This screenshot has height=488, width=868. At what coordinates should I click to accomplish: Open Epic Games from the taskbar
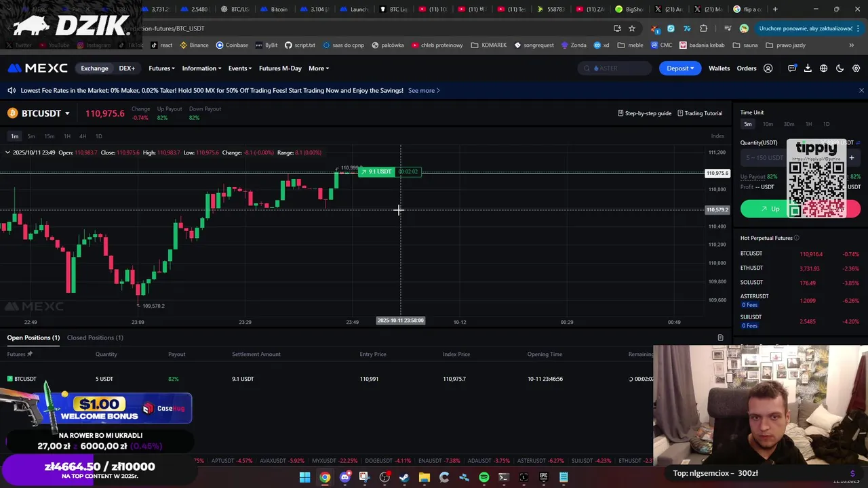click(x=543, y=477)
